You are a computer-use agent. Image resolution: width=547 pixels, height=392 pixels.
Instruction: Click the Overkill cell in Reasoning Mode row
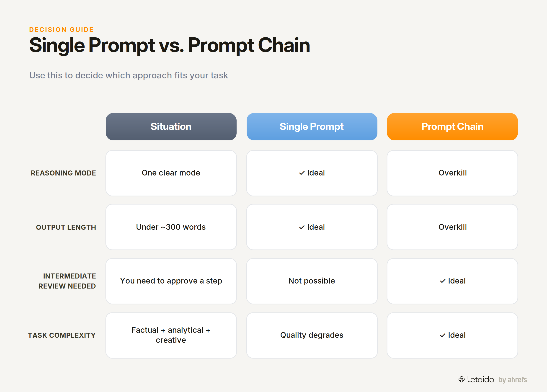pos(452,173)
